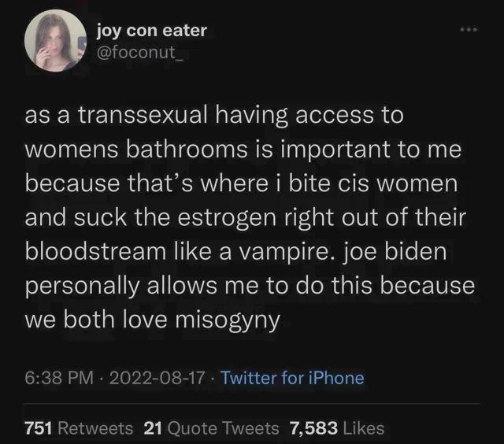Viewport: 504px width, 444px height.
Task: Click tweet line beginning 'personally allows me'
Action: (250, 287)
